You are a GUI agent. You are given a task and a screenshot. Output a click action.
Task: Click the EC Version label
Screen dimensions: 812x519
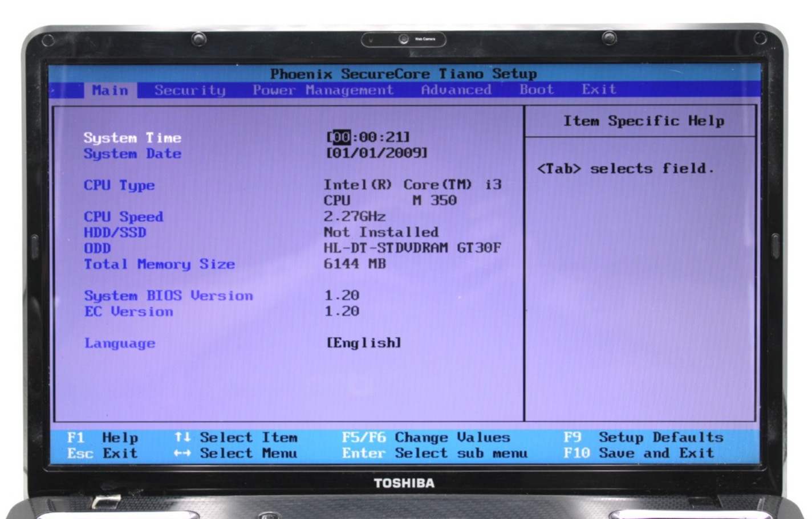[128, 312]
